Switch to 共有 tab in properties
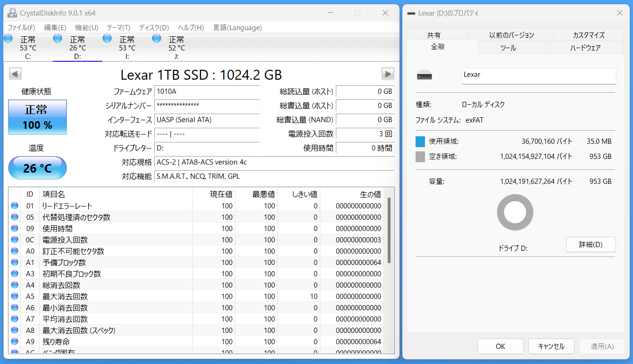The height and width of the screenshot is (364, 633). (x=438, y=35)
